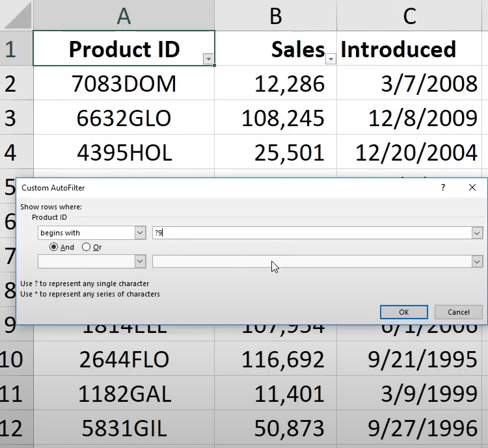
Task: Close the Custom AutoFilter dialog
Action: click(472, 187)
